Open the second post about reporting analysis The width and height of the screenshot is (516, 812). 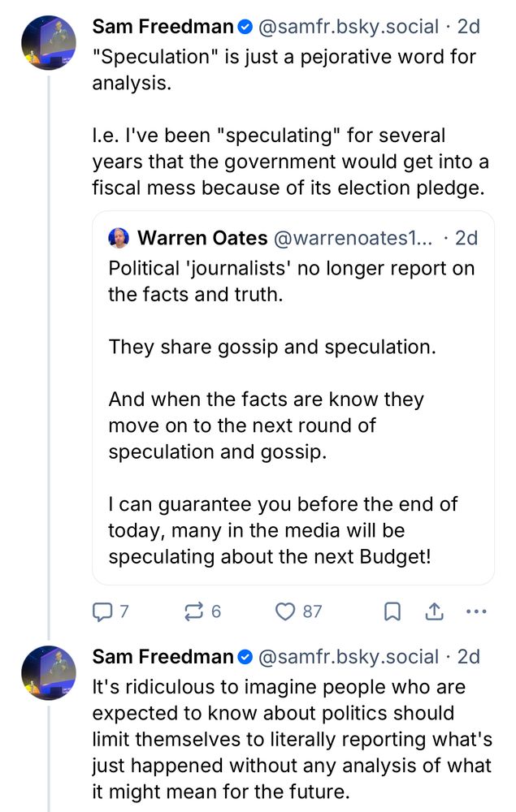point(291,739)
